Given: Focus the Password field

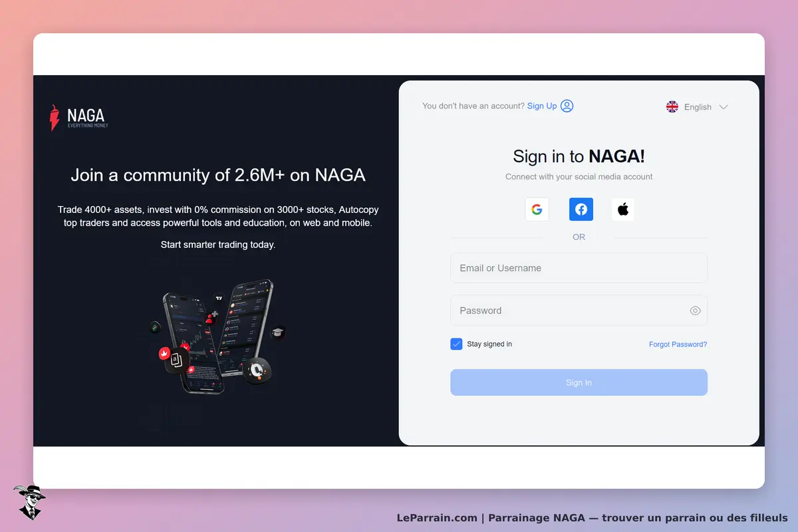Looking at the screenshot, I should pos(579,311).
